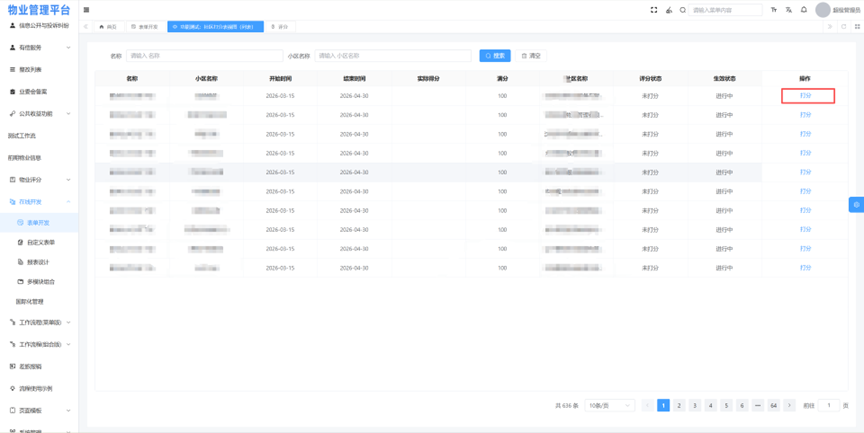
Task: Click the font size icon in header
Action: (x=774, y=10)
